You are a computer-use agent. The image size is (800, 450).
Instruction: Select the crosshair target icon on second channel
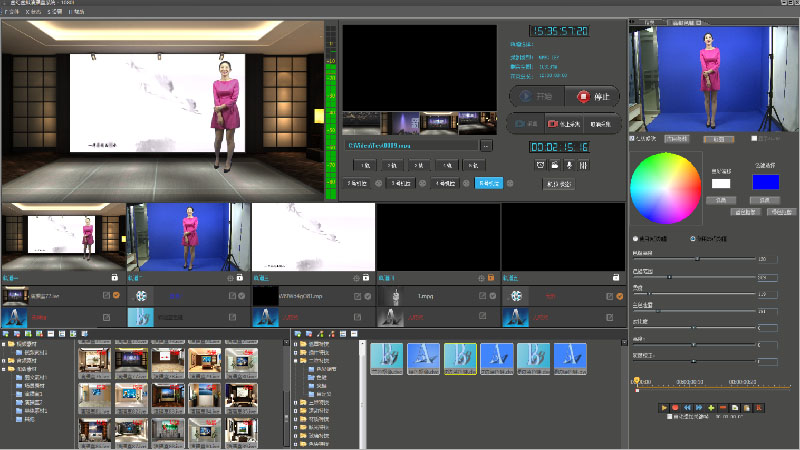pyautogui.click(x=230, y=278)
